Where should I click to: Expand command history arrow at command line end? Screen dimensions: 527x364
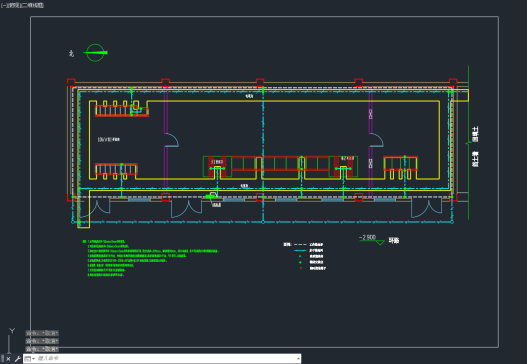point(298,359)
